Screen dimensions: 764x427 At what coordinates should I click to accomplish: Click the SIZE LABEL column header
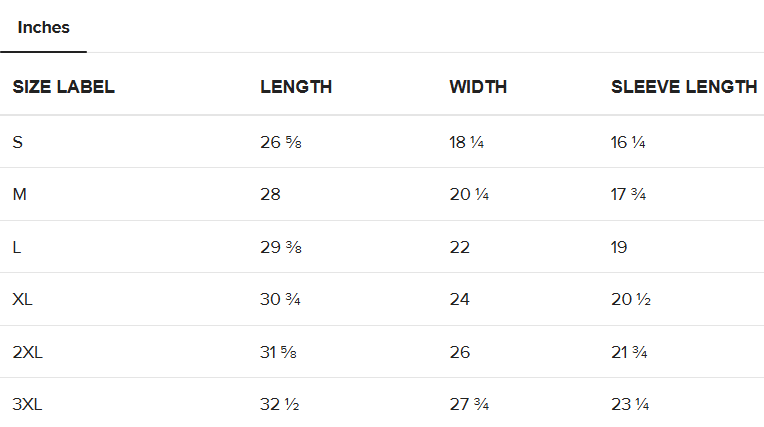(63, 87)
